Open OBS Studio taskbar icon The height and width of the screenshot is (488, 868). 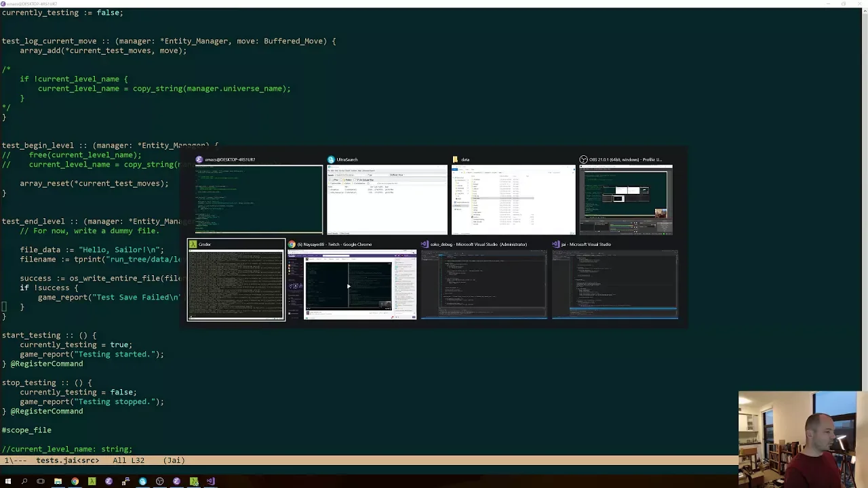tap(159, 481)
